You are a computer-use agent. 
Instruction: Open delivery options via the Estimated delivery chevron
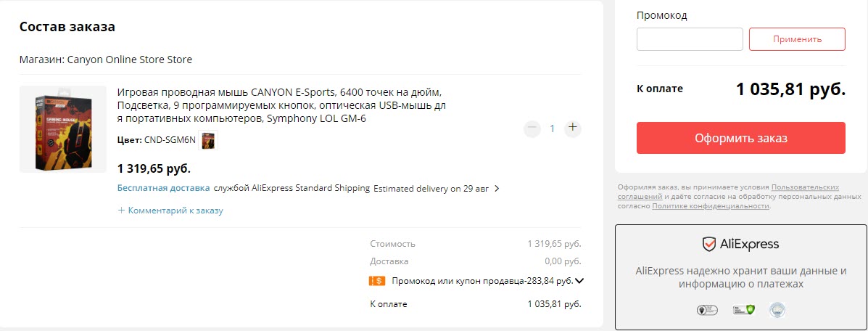497,189
